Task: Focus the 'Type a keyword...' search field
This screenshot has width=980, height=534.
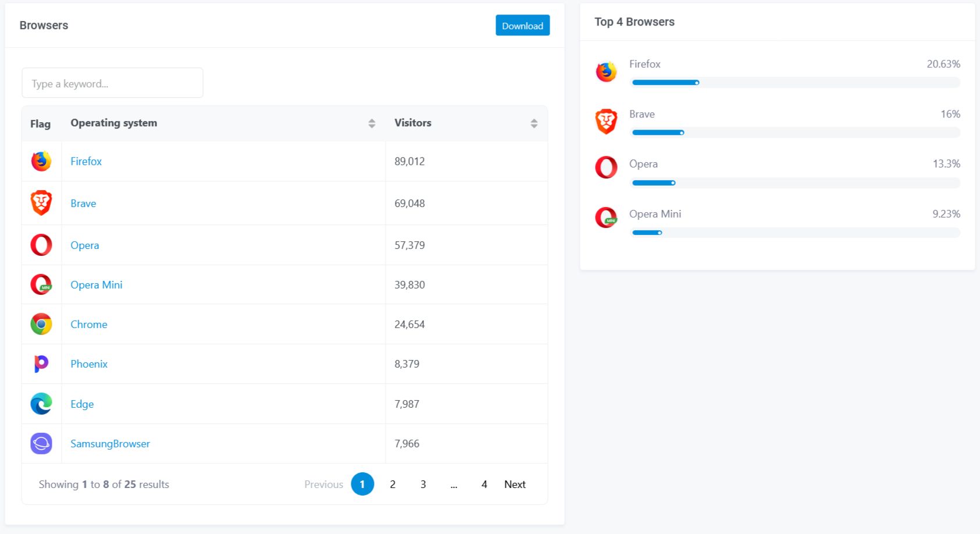Action: 112,83
